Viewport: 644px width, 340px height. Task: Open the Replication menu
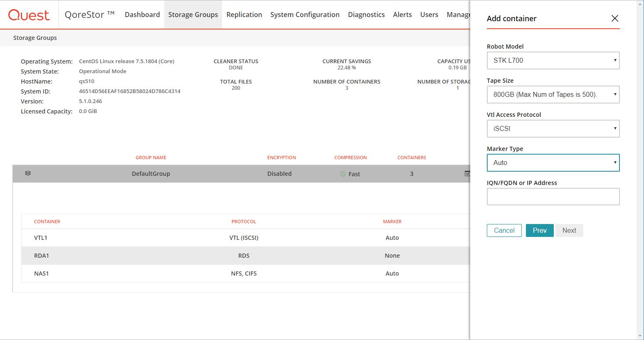pos(244,15)
